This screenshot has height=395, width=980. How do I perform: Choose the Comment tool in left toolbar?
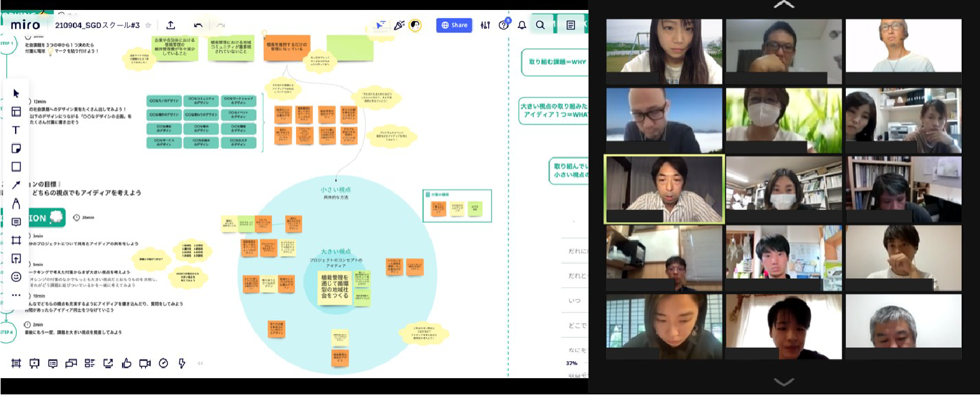16,222
